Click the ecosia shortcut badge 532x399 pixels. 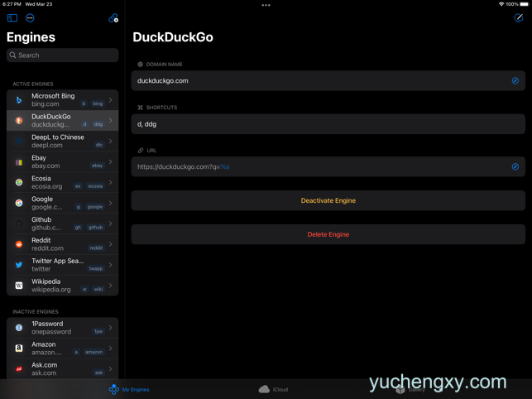click(x=95, y=186)
